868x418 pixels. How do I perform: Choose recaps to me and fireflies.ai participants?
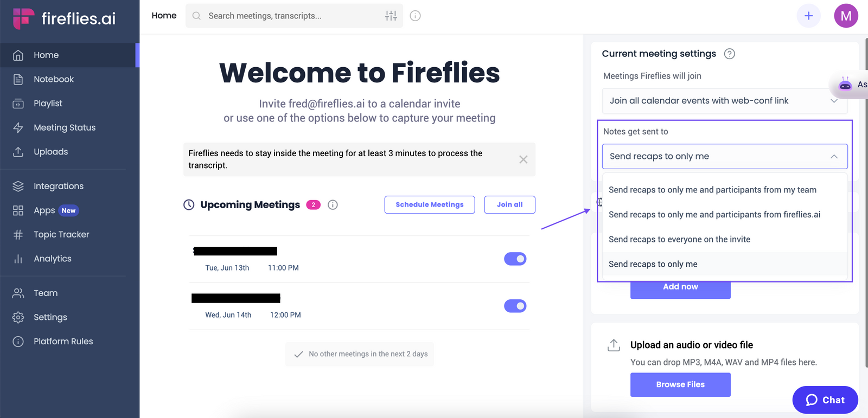point(714,214)
